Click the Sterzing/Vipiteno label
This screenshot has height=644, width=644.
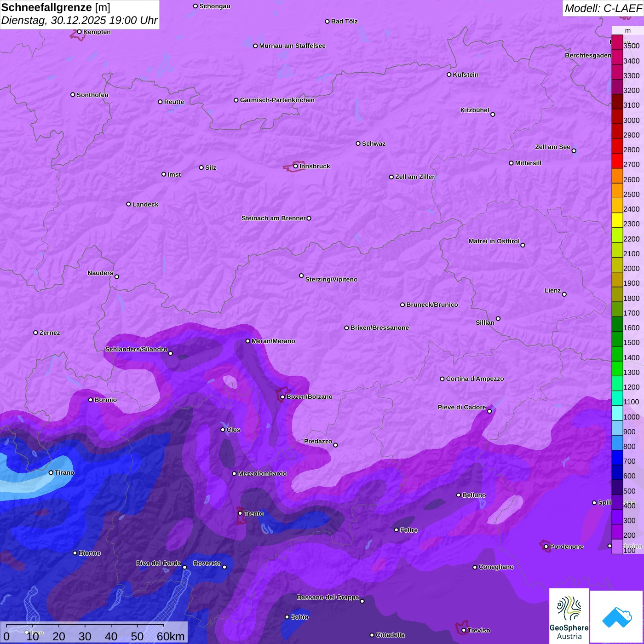(x=331, y=279)
